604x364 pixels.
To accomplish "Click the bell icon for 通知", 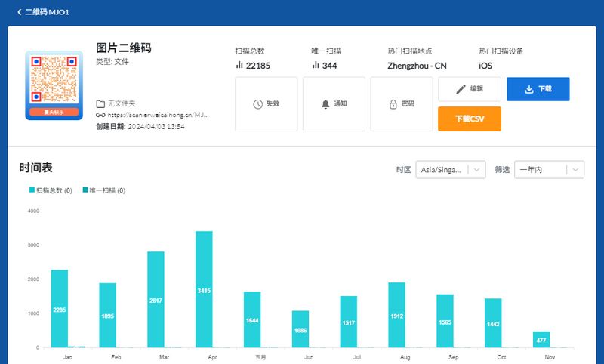I will [325, 104].
